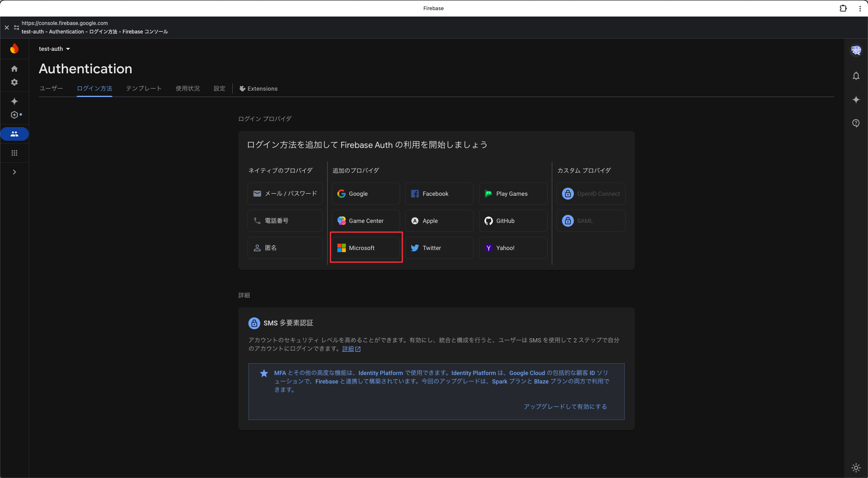The height and width of the screenshot is (478, 868).
Task: Click notifications bell icon
Action: [x=856, y=76]
